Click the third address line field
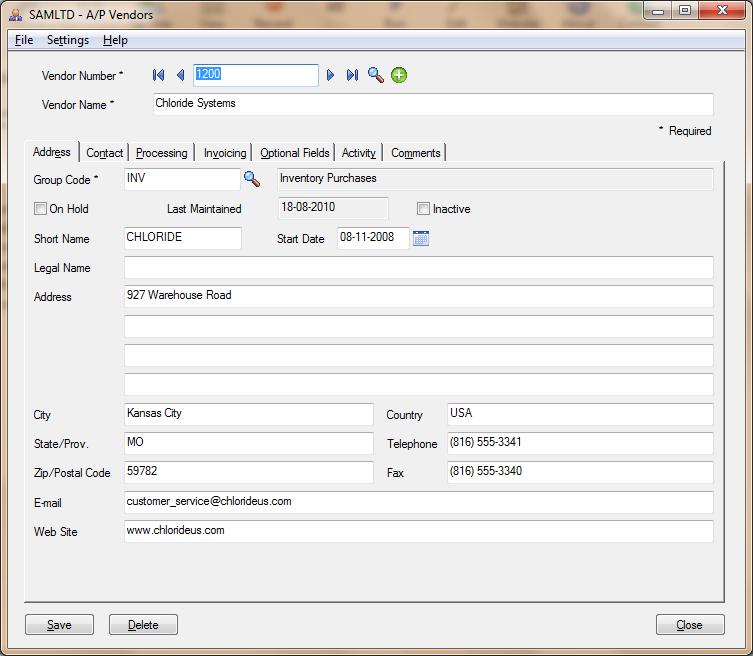 419,355
